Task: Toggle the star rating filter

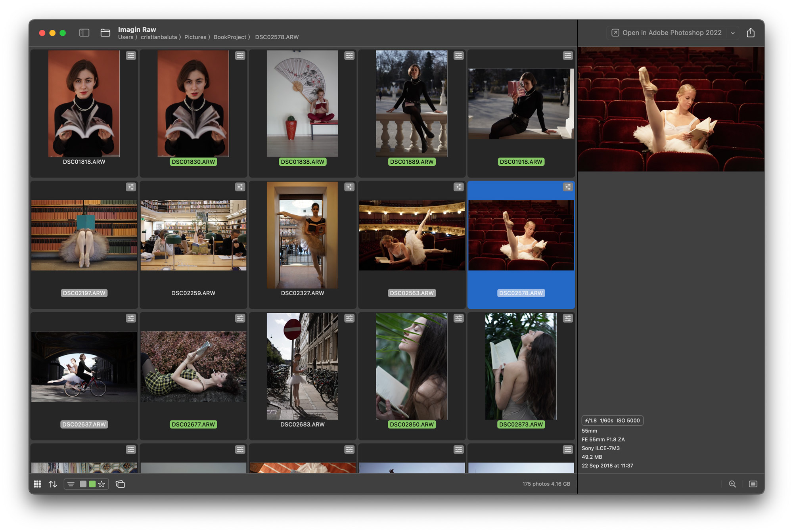Action: coord(102,484)
